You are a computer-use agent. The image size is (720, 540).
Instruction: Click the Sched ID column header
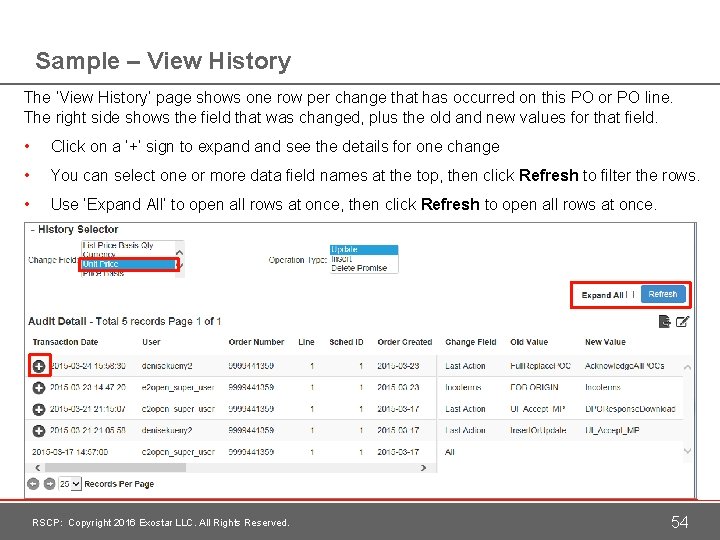tap(346, 342)
